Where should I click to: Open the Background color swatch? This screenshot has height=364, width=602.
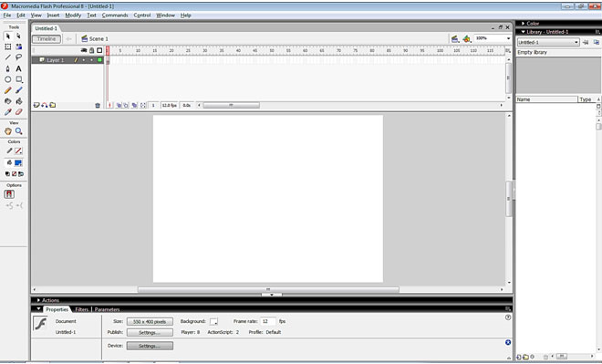pos(213,321)
